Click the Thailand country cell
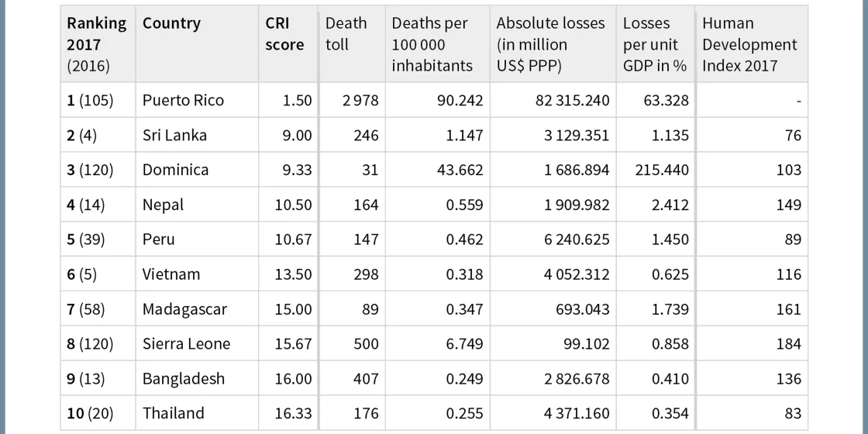The width and height of the screenshot is (868, 434). point(173,413)
